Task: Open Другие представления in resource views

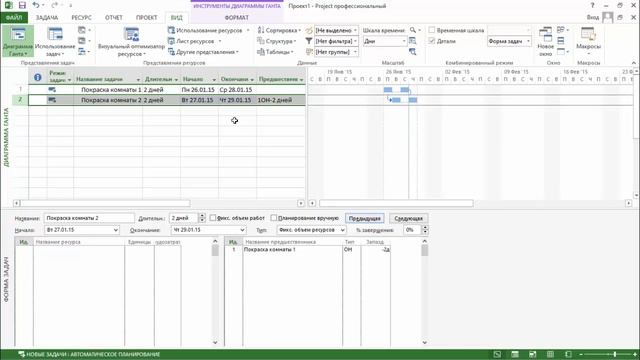Action: [203, 52]
